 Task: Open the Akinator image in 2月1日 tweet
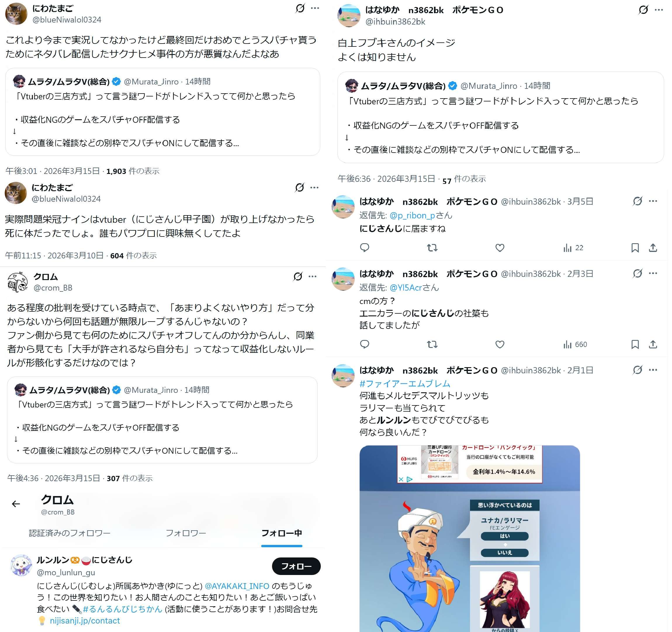[470, 539]
